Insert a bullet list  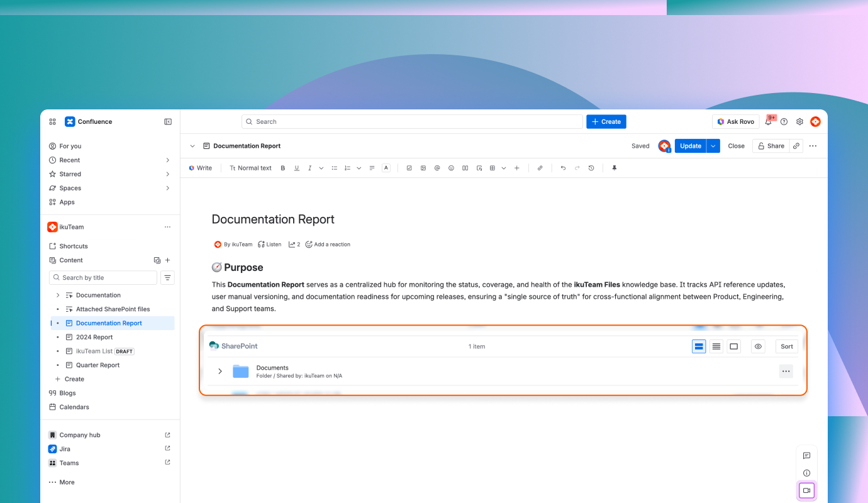click(x=335, y=168)
